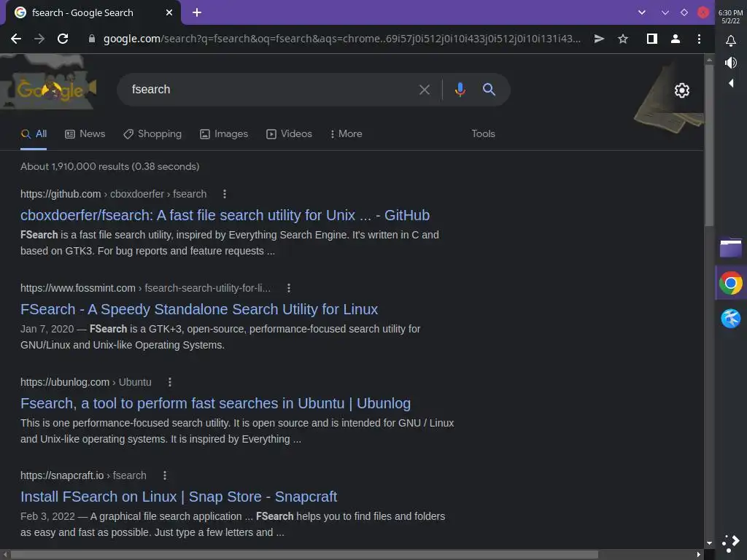This screenshot has height=560, width=747.
Task: Open the notifications bell icon
Action: coord(731,41)
